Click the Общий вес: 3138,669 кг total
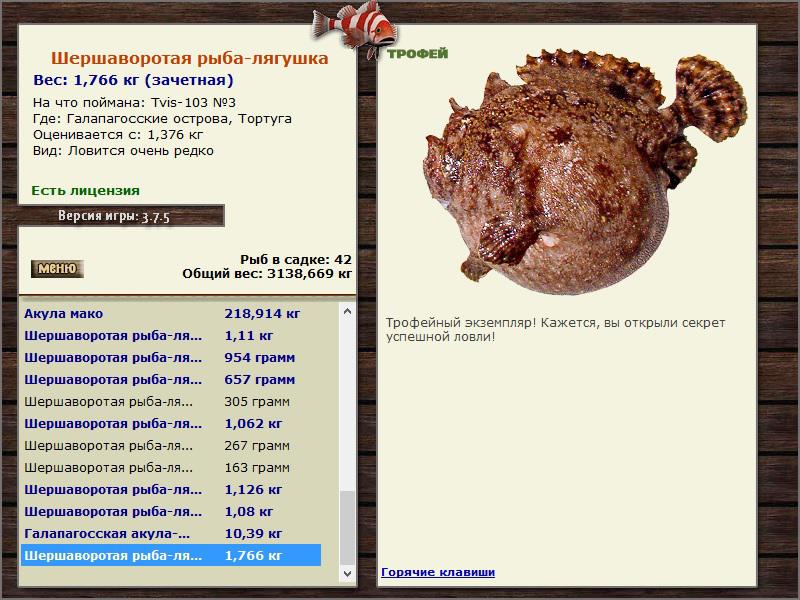Viewport: 800px width, 600px height. (x=267, y=273)
